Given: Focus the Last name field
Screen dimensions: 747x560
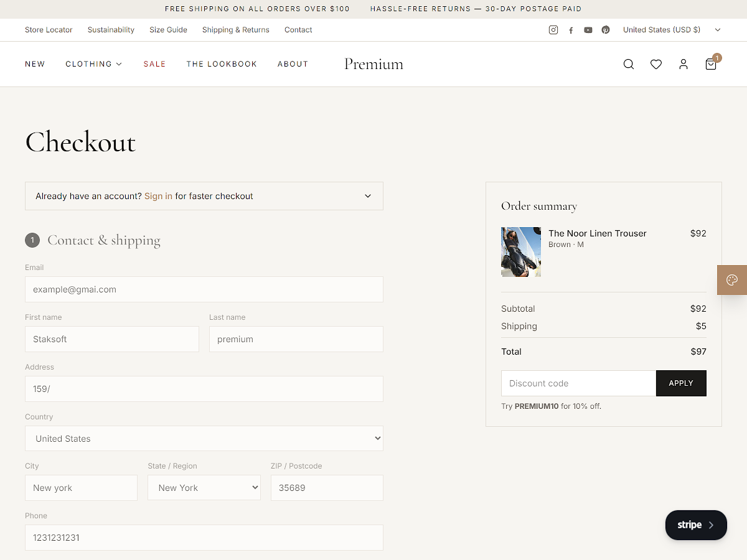Looking at the screenshot, I should click(x=296, y=339).
